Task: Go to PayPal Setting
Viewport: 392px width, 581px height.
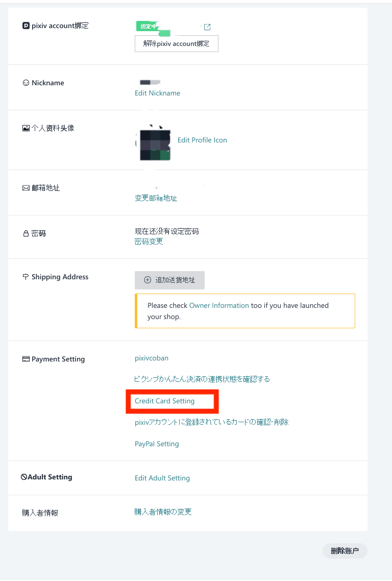Action: (x=157, y=444)
